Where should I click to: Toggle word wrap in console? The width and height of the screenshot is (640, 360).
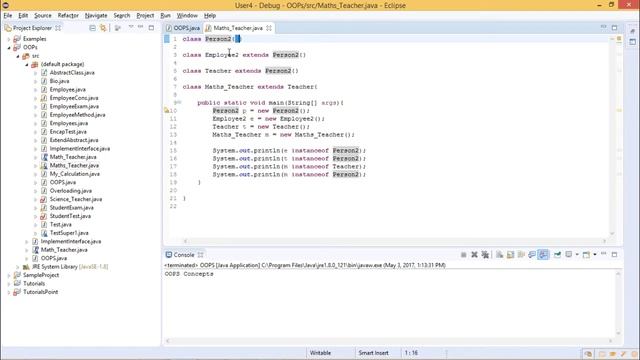click(x=521, y=255)
